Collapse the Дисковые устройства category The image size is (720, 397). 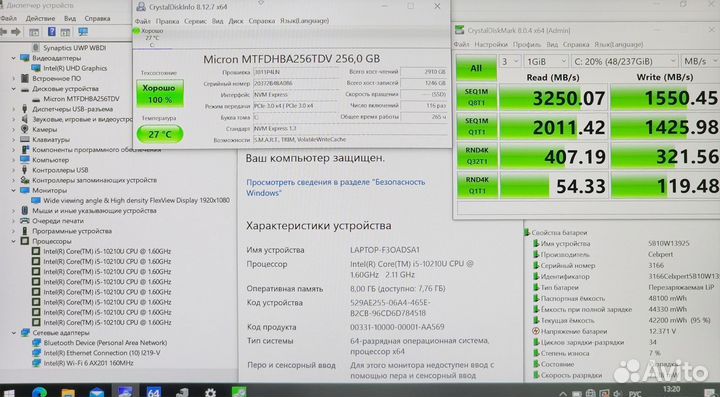[x=14, y=89]
